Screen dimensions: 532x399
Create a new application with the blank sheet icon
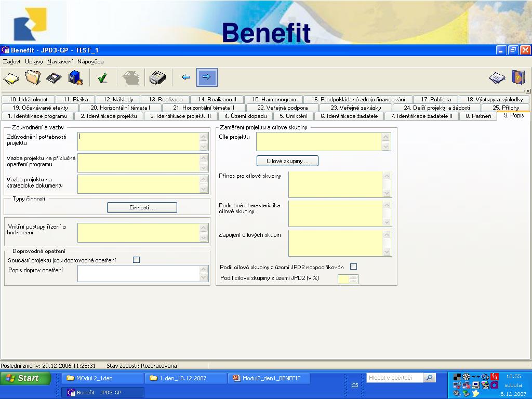[x=11, y=78]
